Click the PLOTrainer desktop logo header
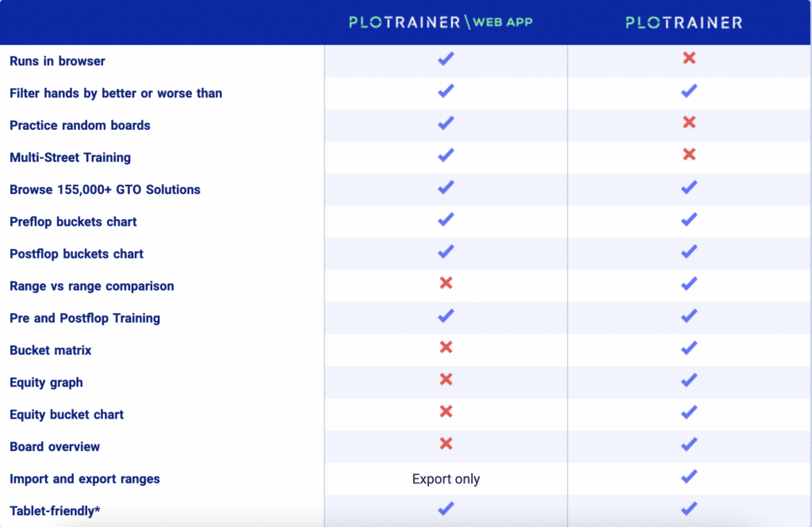 (684, 22)
